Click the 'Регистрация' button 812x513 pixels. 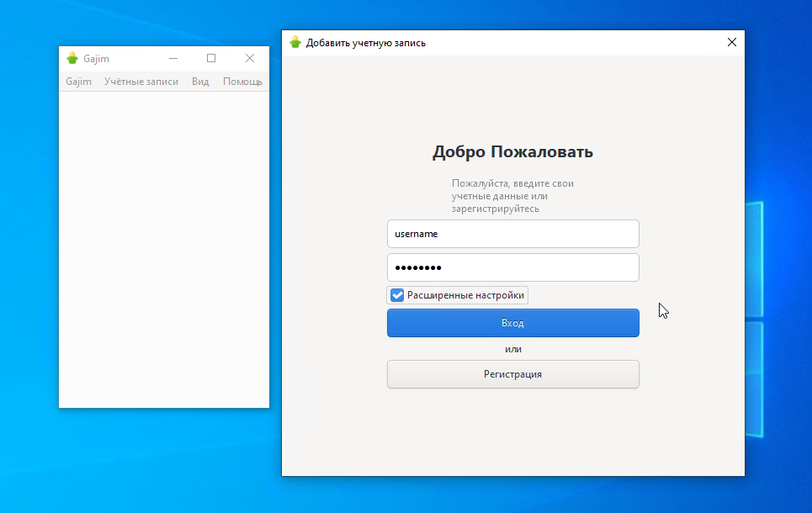tap(512, 374)
